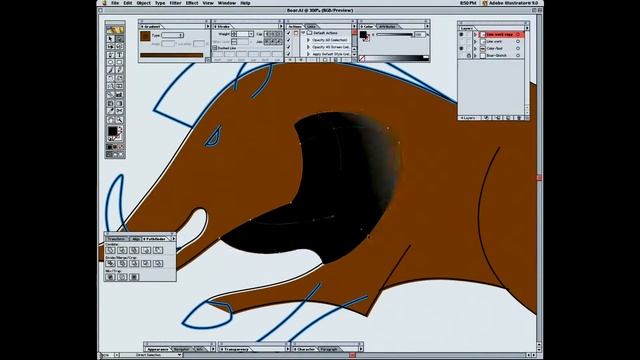The image size is (640, 360).
Task: Click the Merge pathfinder button
Action: [x=134, y=263]
